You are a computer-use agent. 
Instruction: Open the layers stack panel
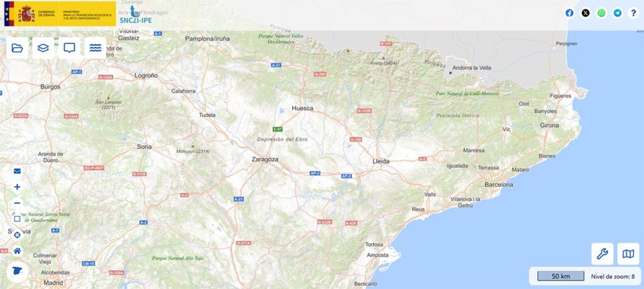[x=43, y=48]
